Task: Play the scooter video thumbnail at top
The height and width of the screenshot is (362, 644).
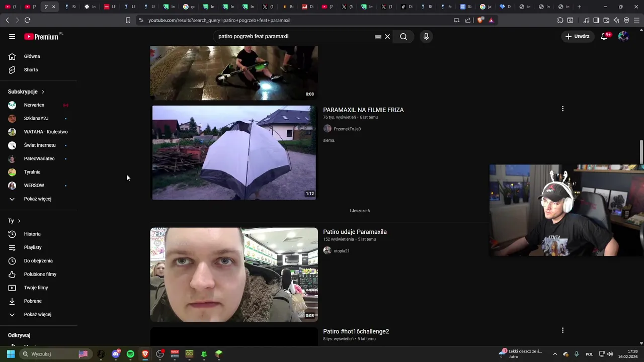Action: (x=234, y=73)
